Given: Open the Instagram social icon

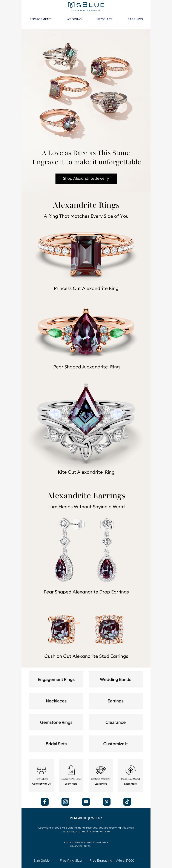Looking at the screenshot, I should coord(65,802).
